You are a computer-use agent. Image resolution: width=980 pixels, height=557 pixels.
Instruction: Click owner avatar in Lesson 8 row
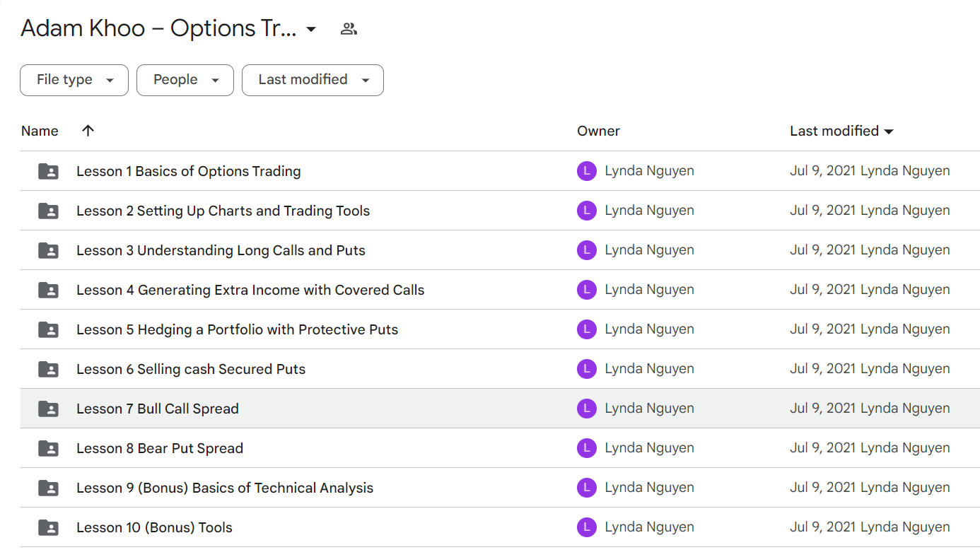click(x=587, y=448)
